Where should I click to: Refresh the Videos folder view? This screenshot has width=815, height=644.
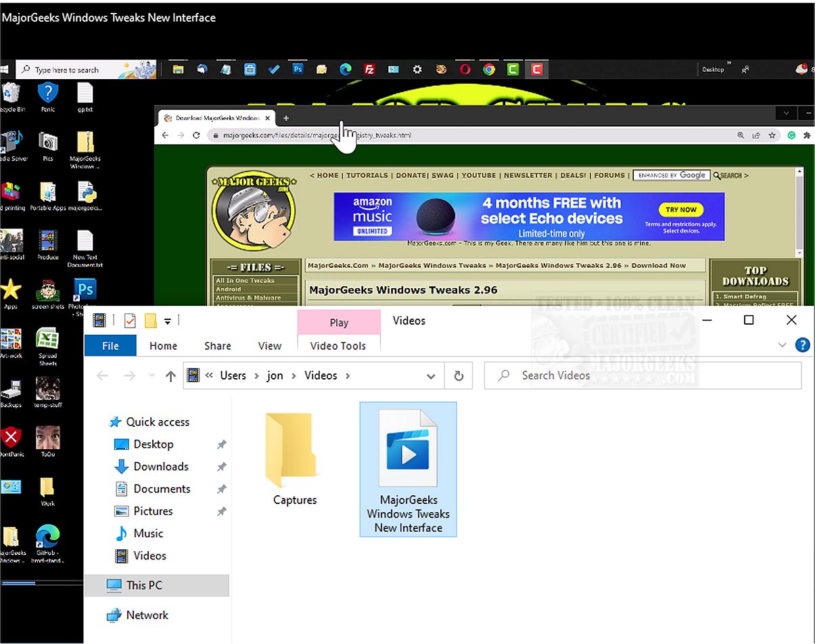[459, 376]
